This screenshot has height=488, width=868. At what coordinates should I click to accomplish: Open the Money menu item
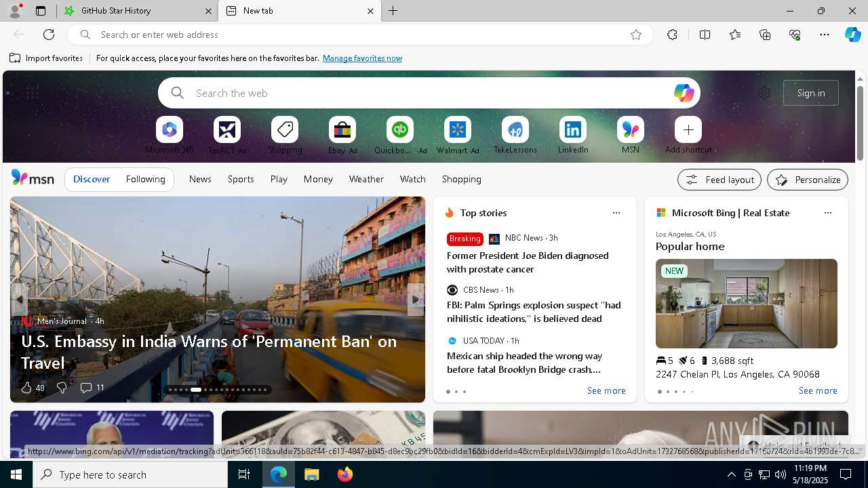(x=318, y=179)
